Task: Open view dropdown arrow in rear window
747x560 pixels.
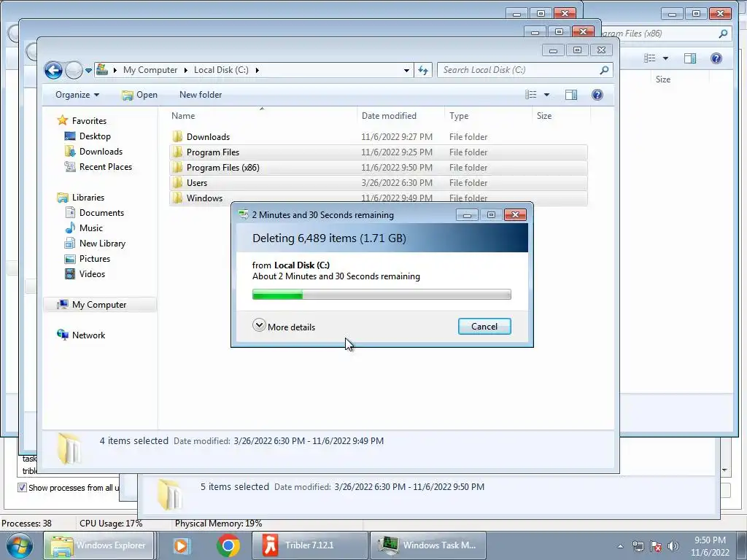Action: point(665,58)
